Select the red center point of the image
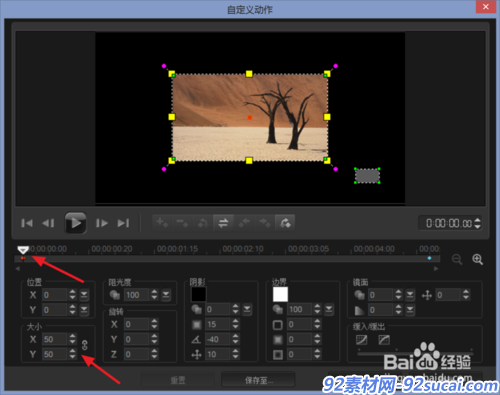 [x=250, y=117]
